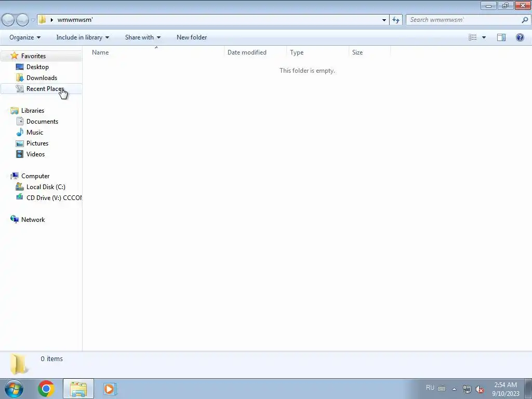Open the Music library

(x=35, y=132)
